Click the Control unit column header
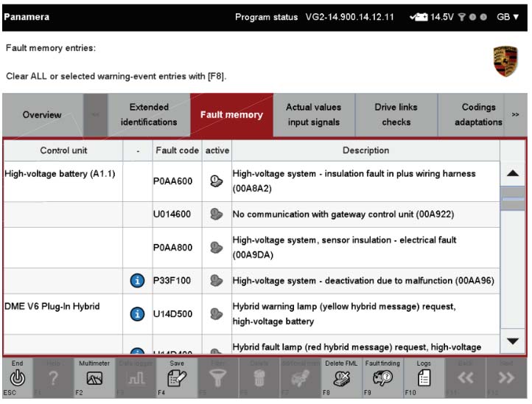This screenshot has width=532, height=404. pyautogui.click(x=63, y=150)
